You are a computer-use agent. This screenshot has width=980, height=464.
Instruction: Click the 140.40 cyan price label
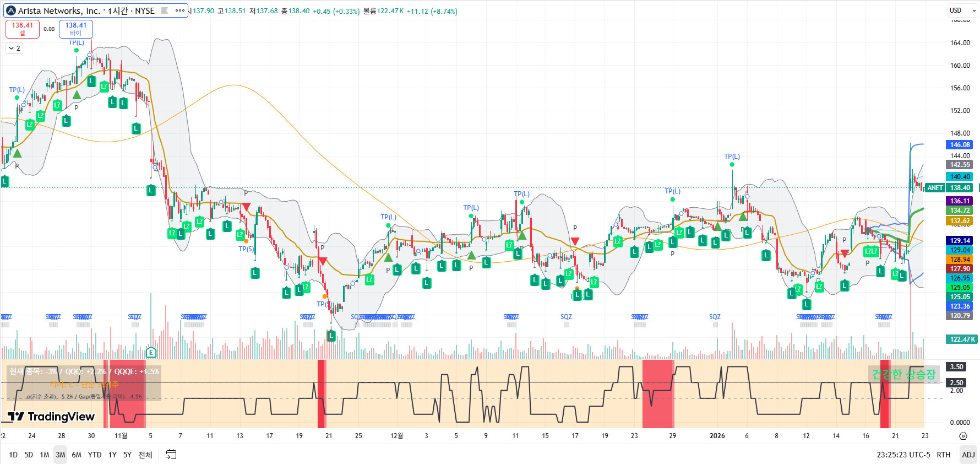point(960,177)
